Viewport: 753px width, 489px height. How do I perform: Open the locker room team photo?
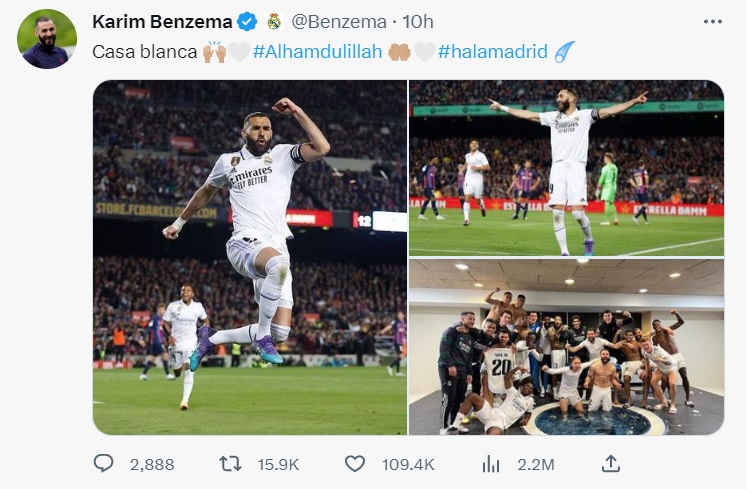566,347
